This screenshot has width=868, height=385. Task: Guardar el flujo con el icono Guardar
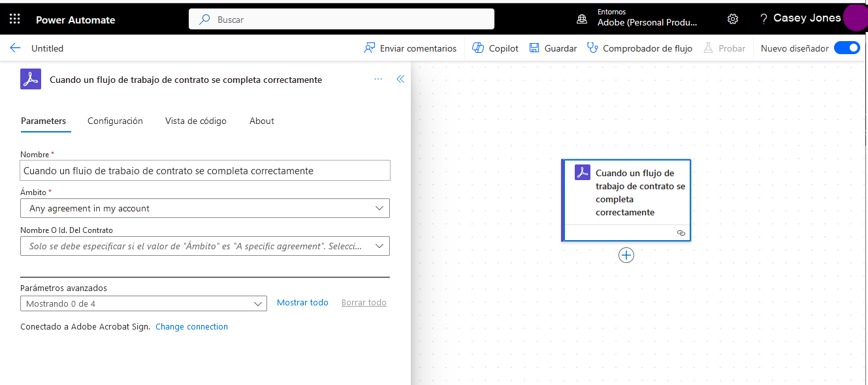[552, 48]
